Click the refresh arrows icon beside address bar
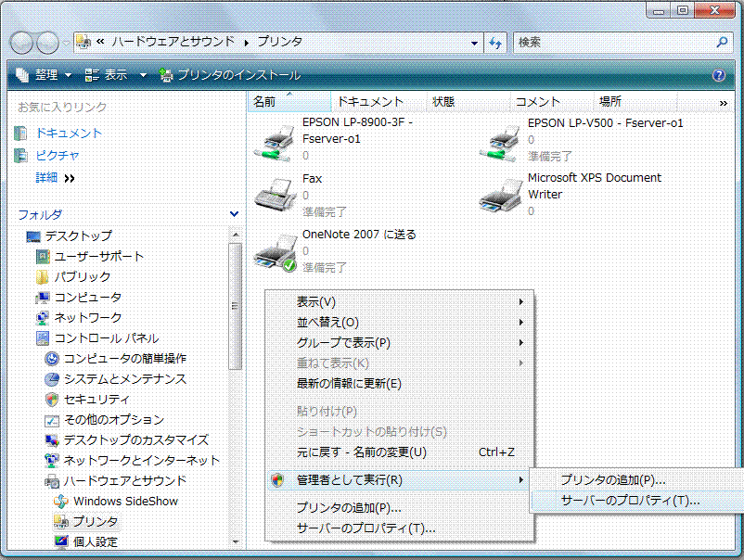 coord(495,43)
